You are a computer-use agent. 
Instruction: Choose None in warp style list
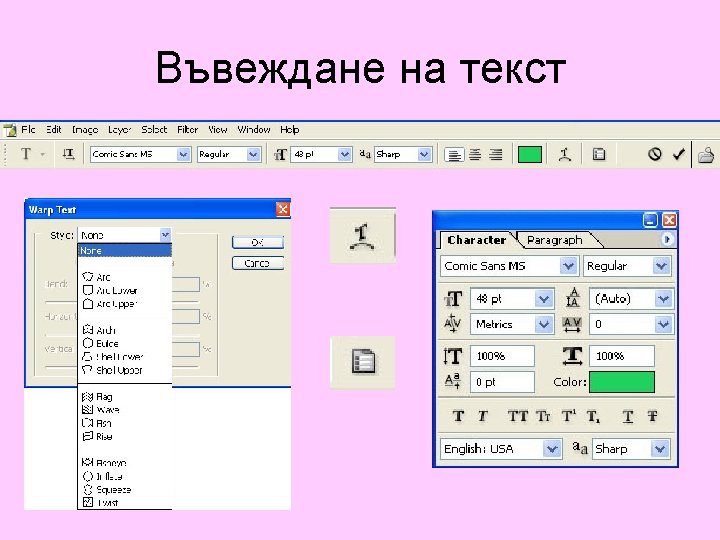pyautogui.click(x=125, y=251)
